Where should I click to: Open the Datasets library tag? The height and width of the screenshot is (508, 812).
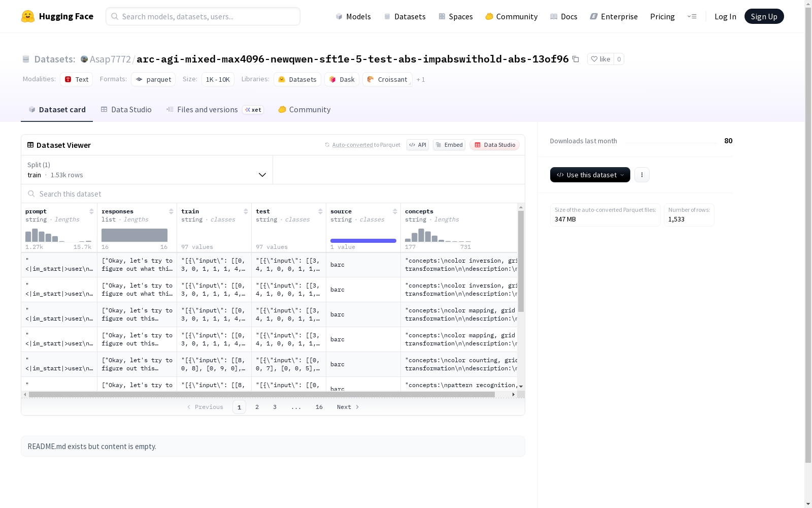pos(297,79)
